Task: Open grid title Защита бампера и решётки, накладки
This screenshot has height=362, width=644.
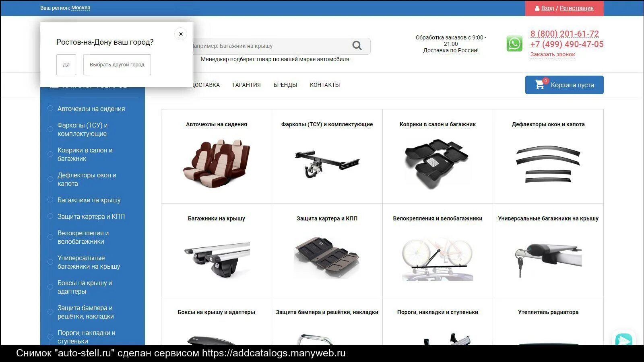Action: coord(327,312)
